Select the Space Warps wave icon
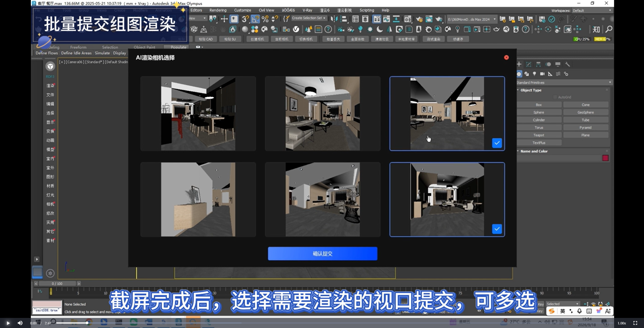Image resolution: width=644 pixels, height=328 pixels. 558,74
